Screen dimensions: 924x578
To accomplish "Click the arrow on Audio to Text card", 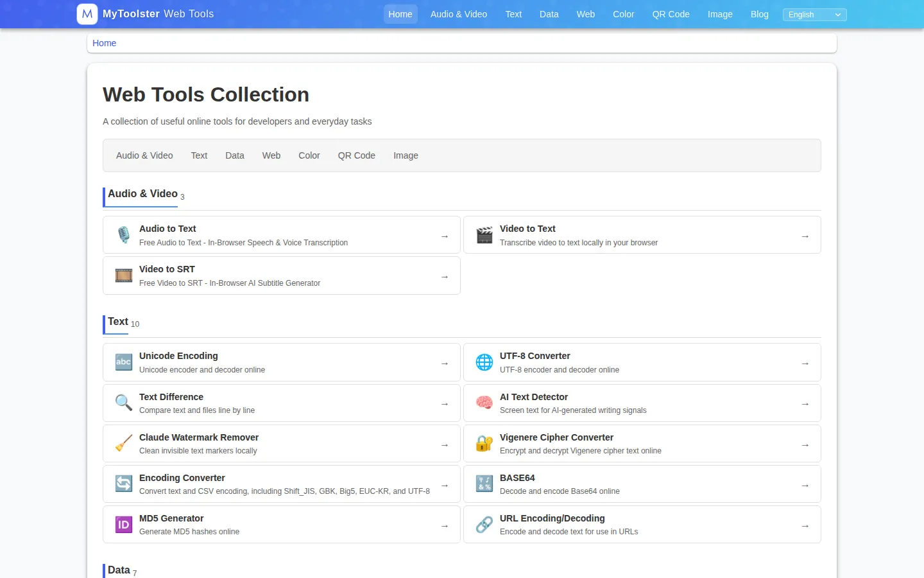I will [445, 236].
